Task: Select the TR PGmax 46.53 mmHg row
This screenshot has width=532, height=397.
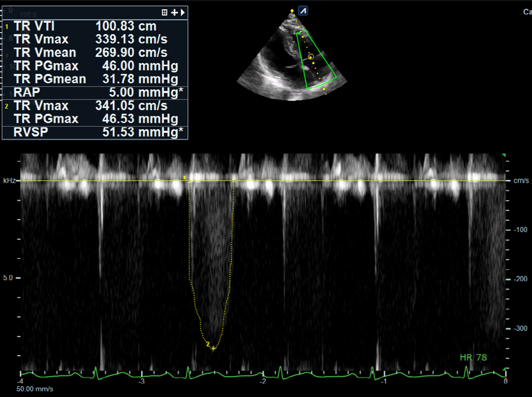Action: point(95,119)
